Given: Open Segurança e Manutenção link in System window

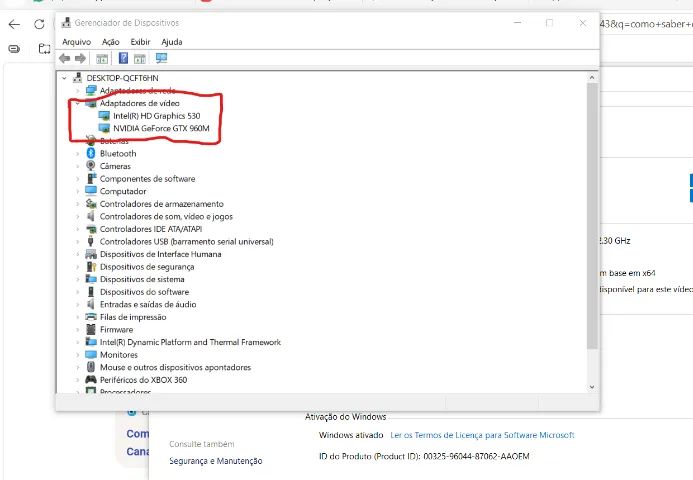Looking at the screenshot, I should pyautogui.click(x=216, y=461).
